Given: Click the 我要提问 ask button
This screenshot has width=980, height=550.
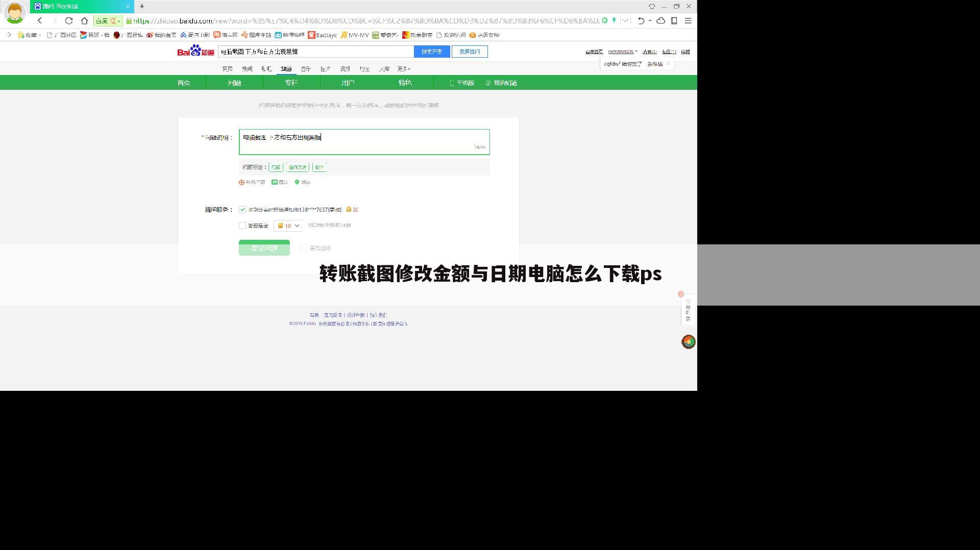Looking at the screenshot, I should point(470,52).
